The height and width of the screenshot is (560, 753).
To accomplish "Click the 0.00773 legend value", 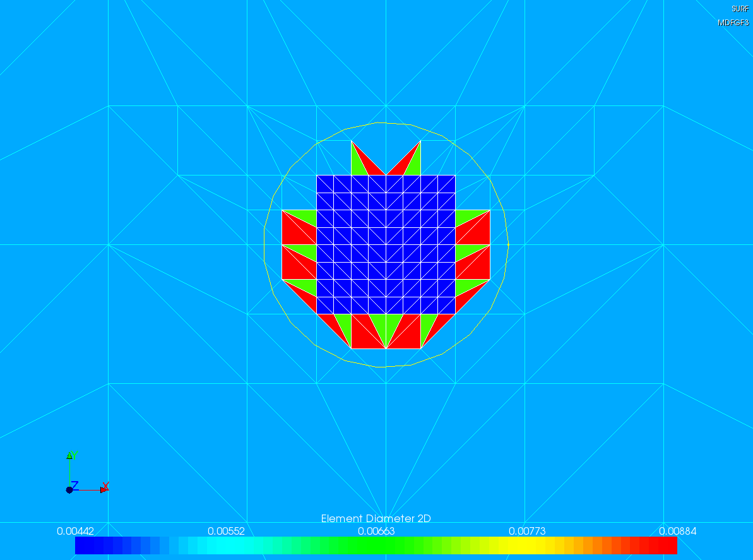I will click(x=527, y=531).
